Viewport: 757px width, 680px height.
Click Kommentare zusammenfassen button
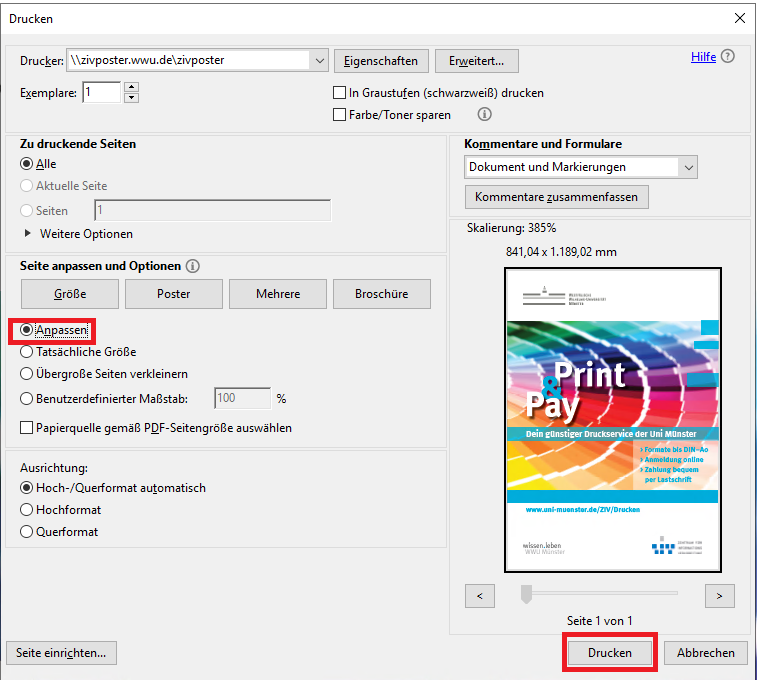[x=557, y=197]
